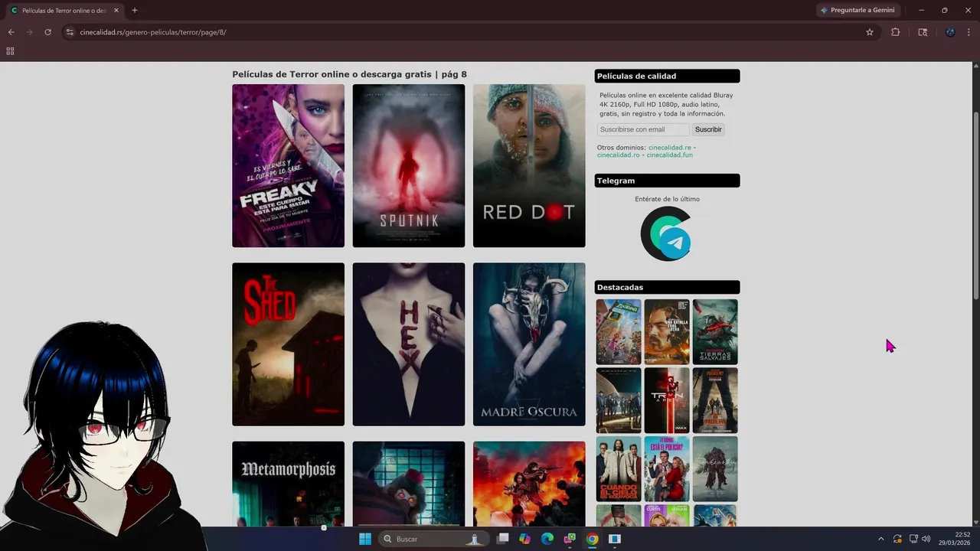The image size is (980, 551).
Task: Show hidden system tray icons
Action: click(x=880, y=539)
